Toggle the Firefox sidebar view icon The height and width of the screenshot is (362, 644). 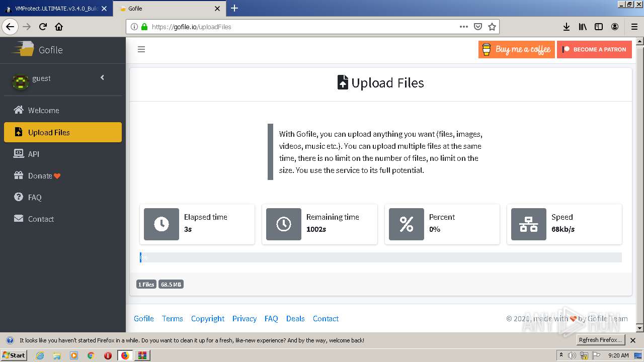pos(599,27)
